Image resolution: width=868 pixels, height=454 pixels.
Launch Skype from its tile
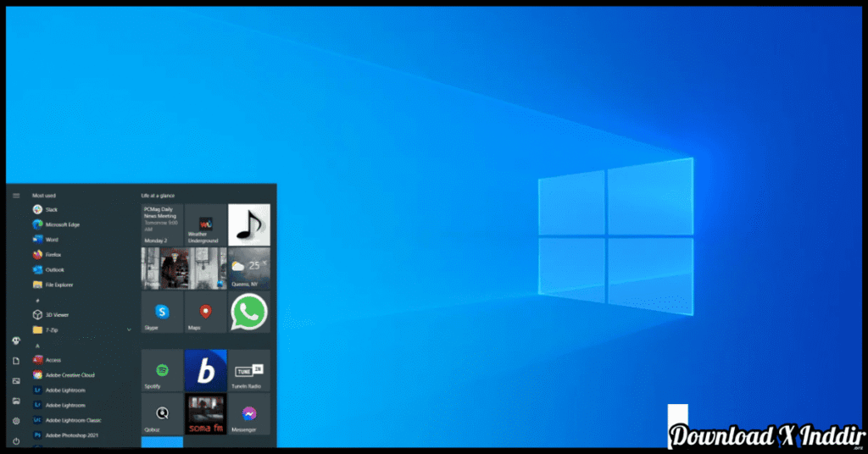point(162,313)
